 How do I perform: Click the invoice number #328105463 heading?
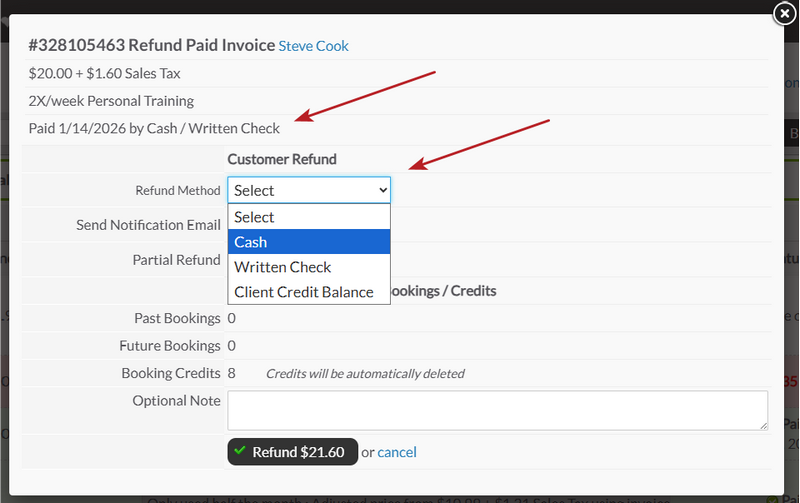tap(77, 45)
